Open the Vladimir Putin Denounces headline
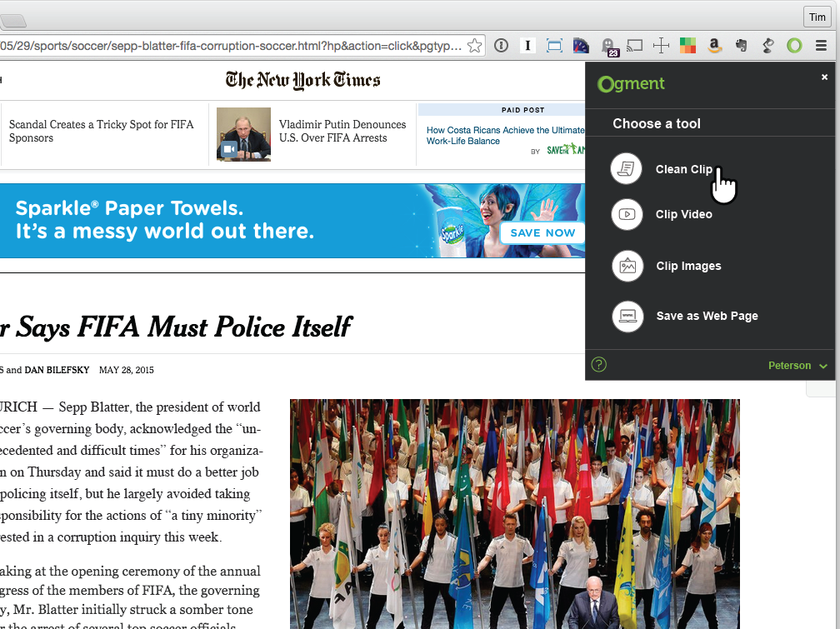This screenshot has height=629, width=840. point(342,132)
